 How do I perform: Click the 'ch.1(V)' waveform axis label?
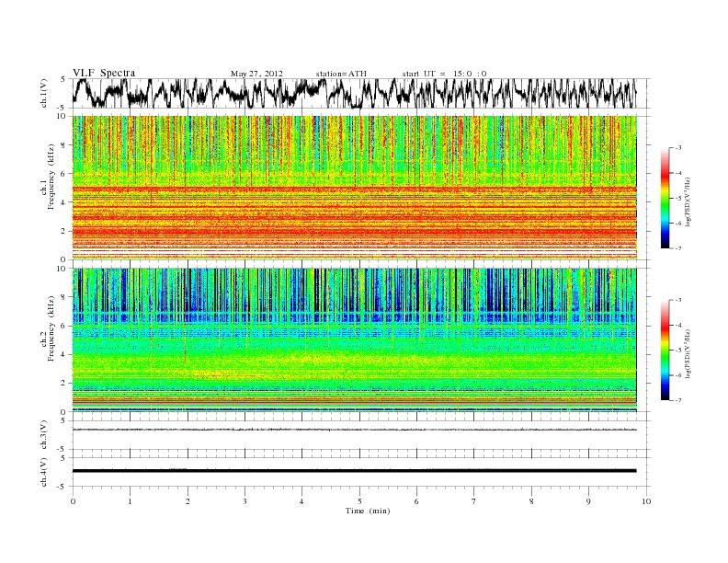43,93
